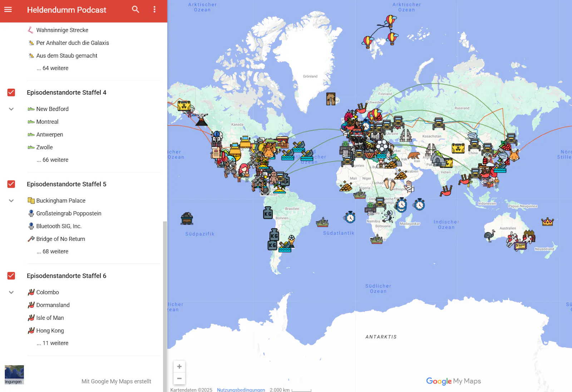
Task: Click the door marker near Iceland
Action: click(331, 99)
